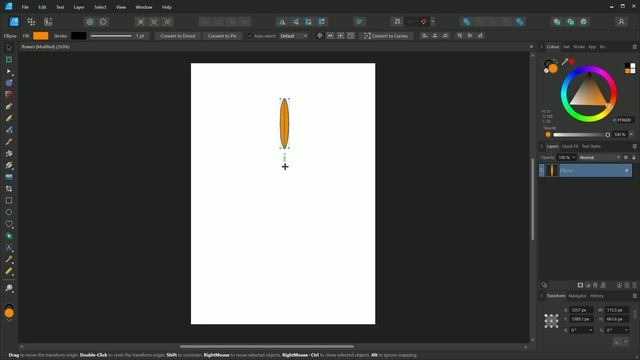Select the Node tool
640x360 pixels.
(x=9, y=71)
